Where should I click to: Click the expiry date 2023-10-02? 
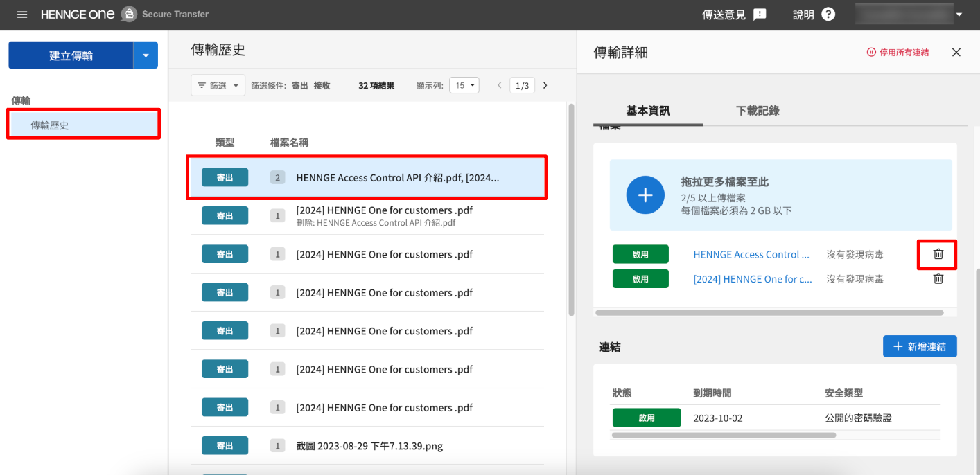[x=717, y=418]
